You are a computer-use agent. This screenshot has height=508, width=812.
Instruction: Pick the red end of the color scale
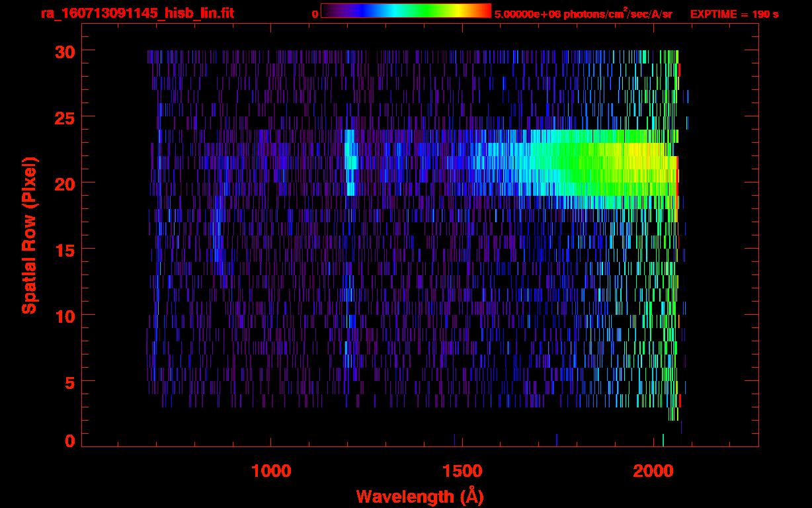pos(487,11)
